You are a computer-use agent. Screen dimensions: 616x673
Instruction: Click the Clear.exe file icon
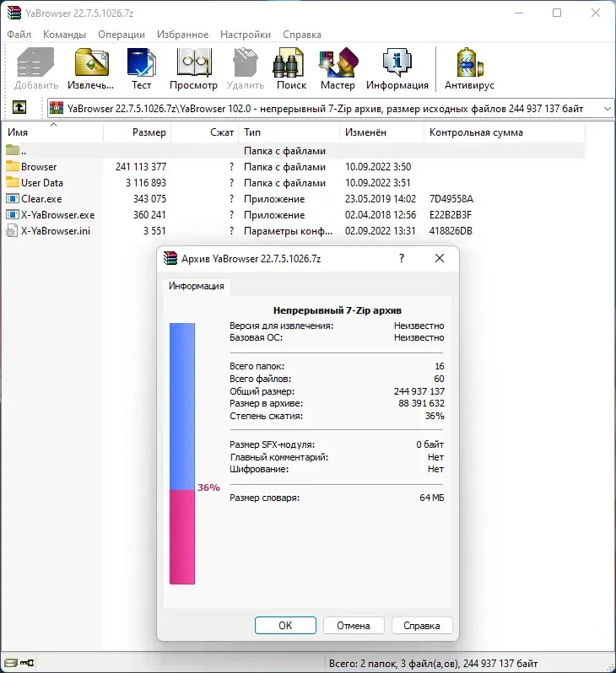tap(13, 198)
